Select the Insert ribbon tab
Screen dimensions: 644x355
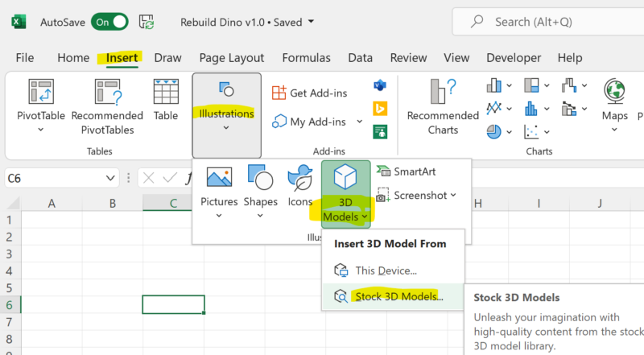coord(122,58)
